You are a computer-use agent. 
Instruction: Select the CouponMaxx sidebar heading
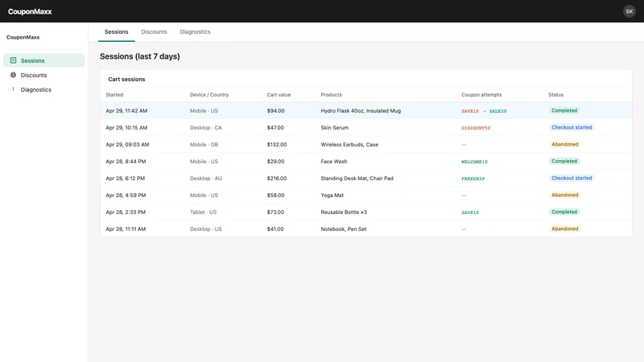(23, 37)
